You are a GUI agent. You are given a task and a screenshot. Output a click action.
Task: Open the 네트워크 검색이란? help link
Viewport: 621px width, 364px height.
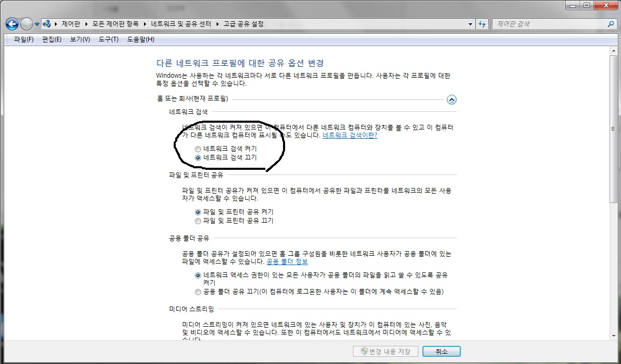pos(350,135)
